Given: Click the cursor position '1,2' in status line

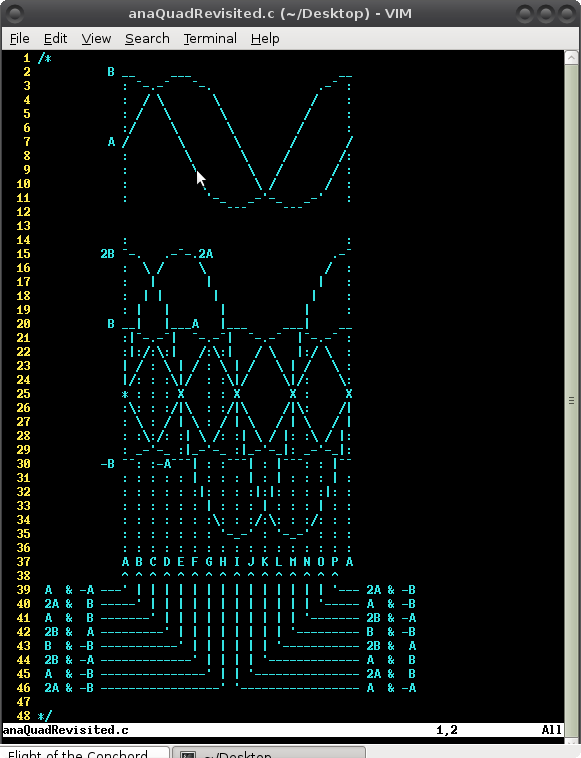Looking at the screenshot, I should [447, 729].
